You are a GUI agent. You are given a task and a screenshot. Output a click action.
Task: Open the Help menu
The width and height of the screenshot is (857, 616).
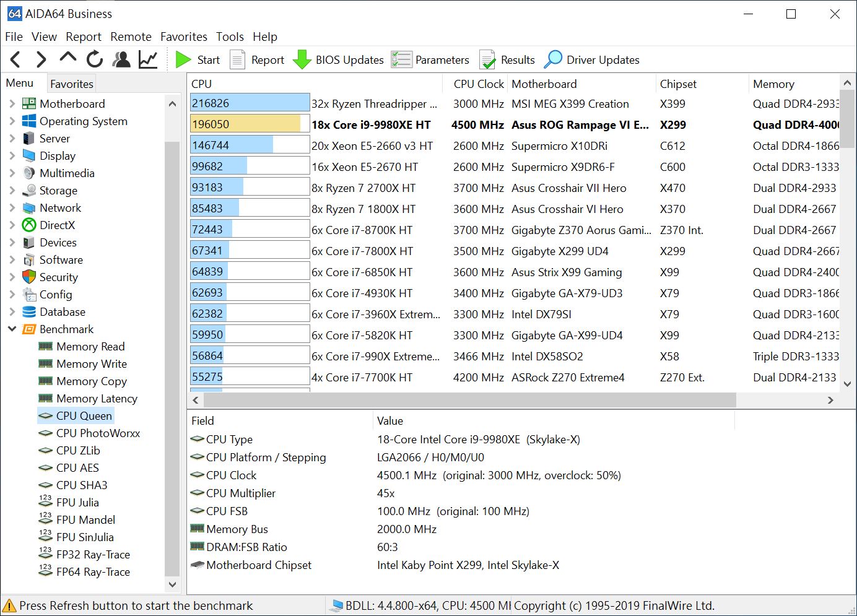coord(265,37)
